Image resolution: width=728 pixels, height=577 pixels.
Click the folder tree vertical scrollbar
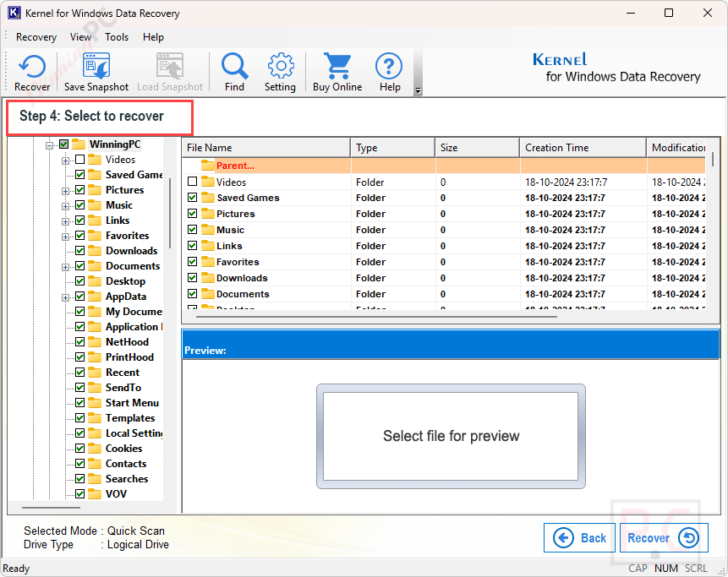(170, 214)
